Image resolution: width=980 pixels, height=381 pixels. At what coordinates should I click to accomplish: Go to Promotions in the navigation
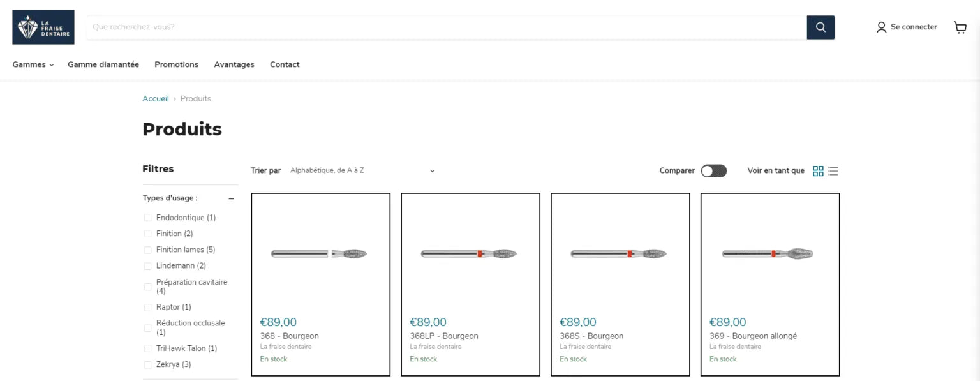coord(176,64)
